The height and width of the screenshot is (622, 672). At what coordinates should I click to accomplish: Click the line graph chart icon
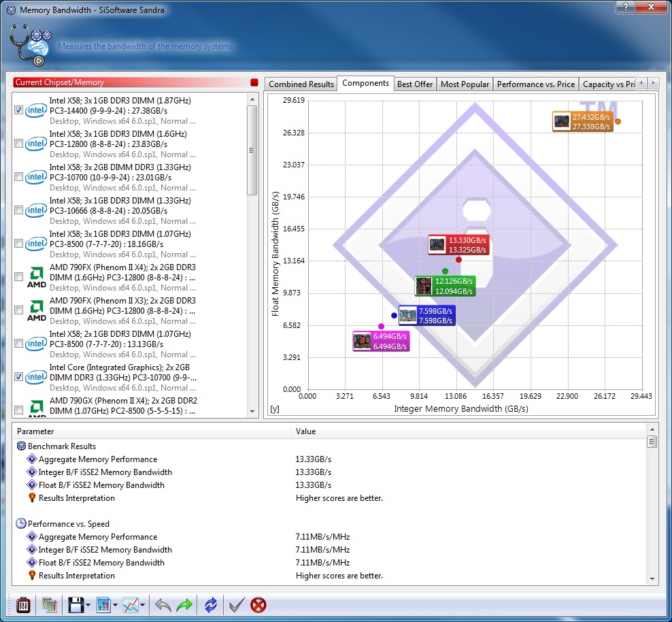(131, 605)
